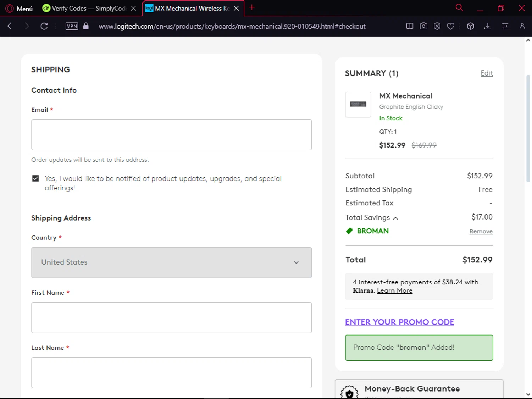Open the downloads icon
The height and width of the screenshot is (399, 532).
[x=488, y=26]
